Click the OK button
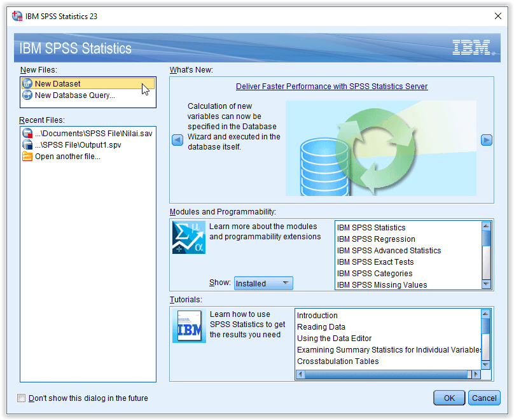The height and width of the screenshot is (420, 514). point(449,398)
